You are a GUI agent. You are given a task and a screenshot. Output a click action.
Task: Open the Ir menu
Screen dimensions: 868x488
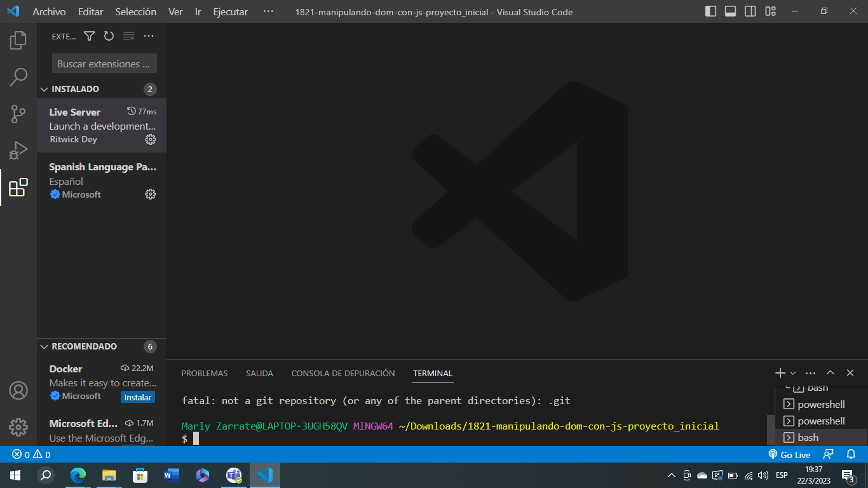198,11
